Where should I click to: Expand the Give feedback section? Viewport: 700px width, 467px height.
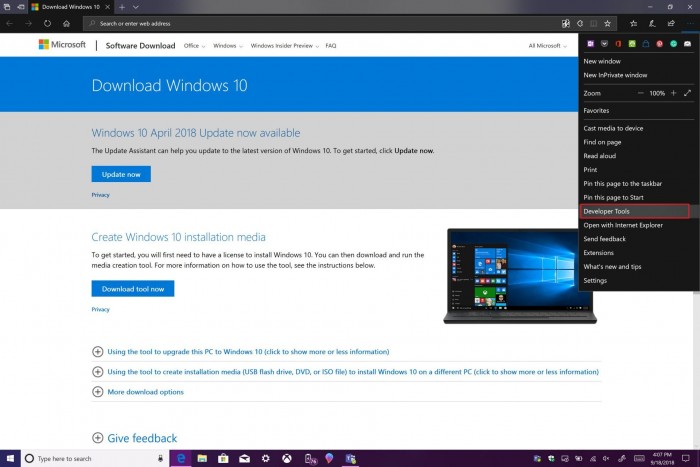point(134,438)
